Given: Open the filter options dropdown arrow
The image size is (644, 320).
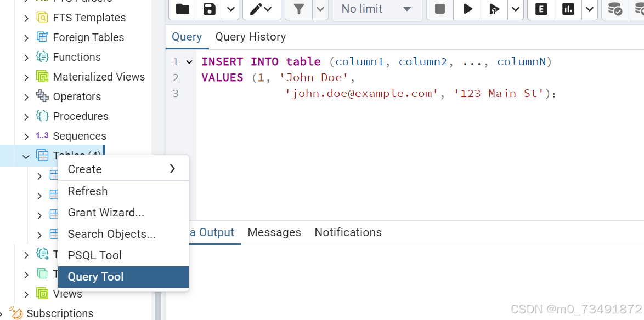Looking at the screenshot, I should point(320,9).
